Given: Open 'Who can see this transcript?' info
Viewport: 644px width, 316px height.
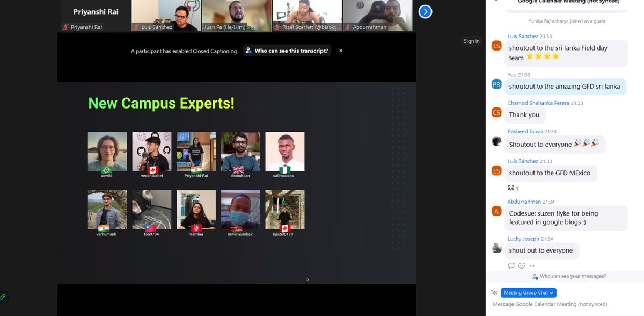Looking at the screenshot, I should (287, 51).
